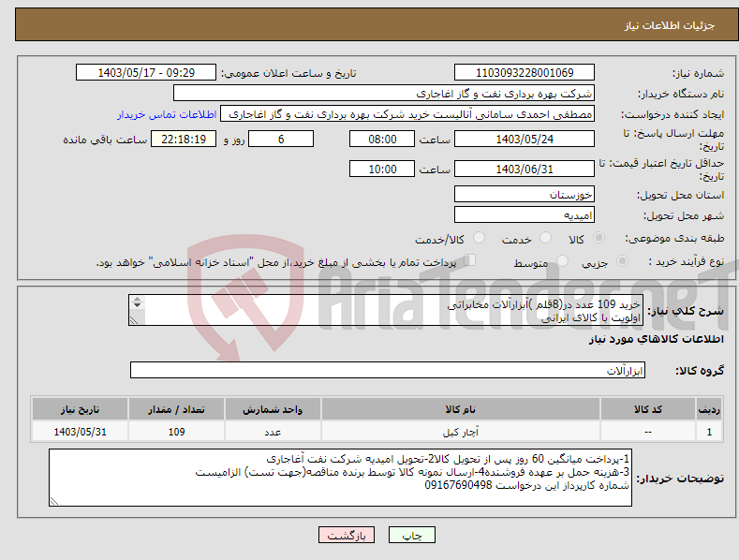Click the row number cell 1

(x=709, y=432)
